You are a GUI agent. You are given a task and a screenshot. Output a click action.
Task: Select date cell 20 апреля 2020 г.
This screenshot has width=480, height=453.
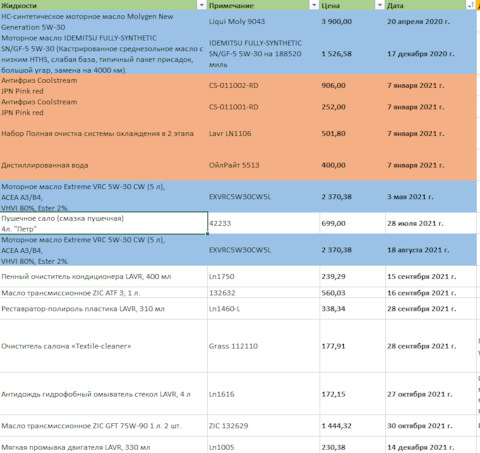[431, 22]
